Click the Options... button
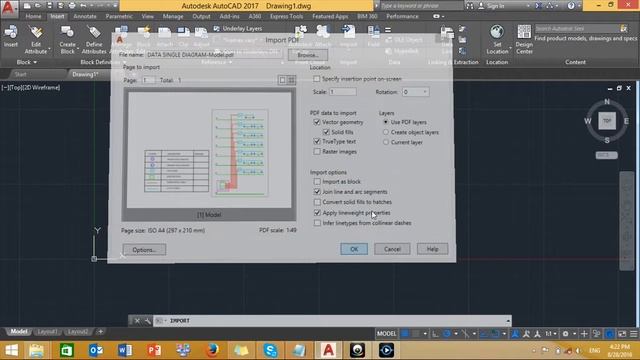The image size is (640, 360). point(144,249)
